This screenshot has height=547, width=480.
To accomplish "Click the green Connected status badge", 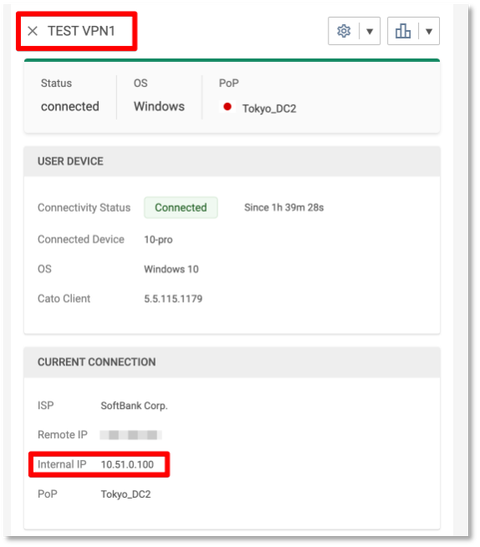I will [181, 207].
